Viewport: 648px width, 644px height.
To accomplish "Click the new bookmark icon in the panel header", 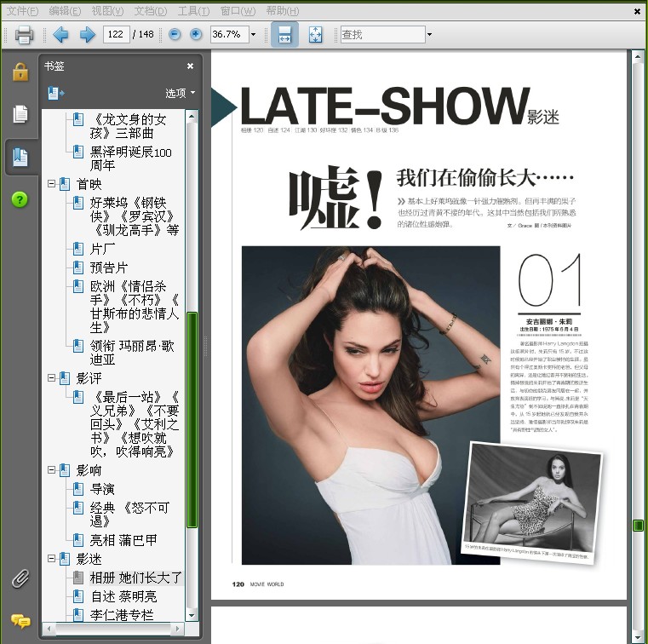I will click(56, 93).
